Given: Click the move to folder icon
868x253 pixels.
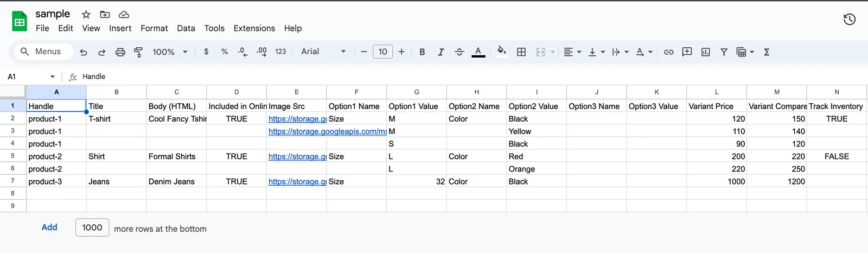Looking at the screenshot, I should [x=105, y=15].
